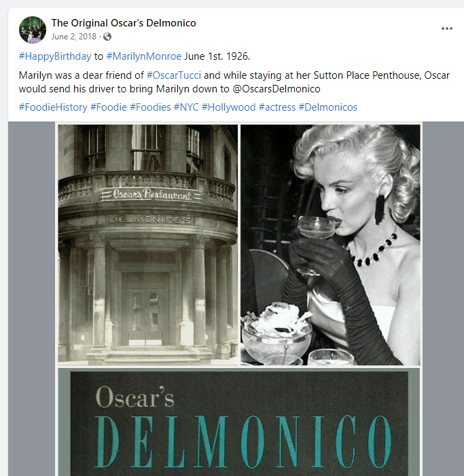Screen dimensions: 464x476
Task: Click the @OscarsDelmonico mention text
Action: 276,89
